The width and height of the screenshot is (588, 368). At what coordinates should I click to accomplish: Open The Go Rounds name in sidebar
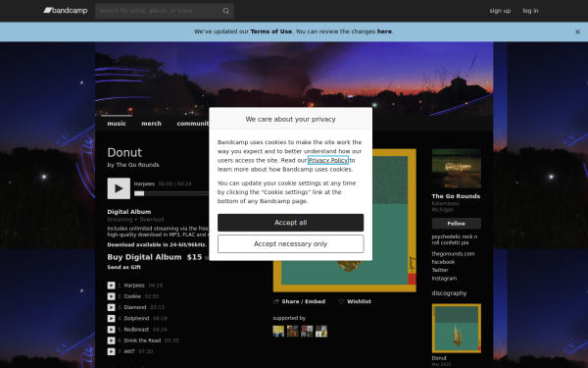[x=456, y=196]
